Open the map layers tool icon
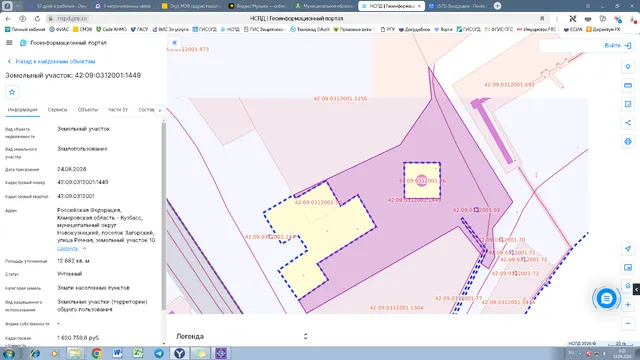The height and width of the screenshot is (360, 640). 628,67
